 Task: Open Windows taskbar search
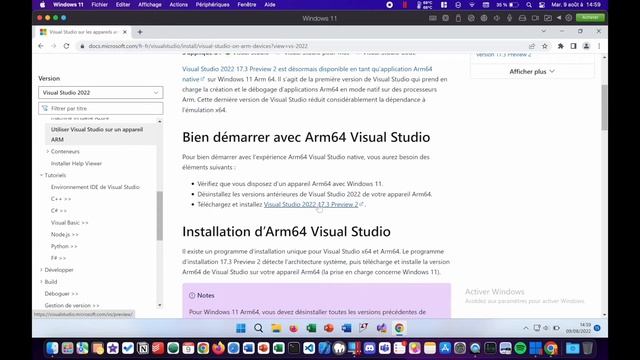(258, 328)
